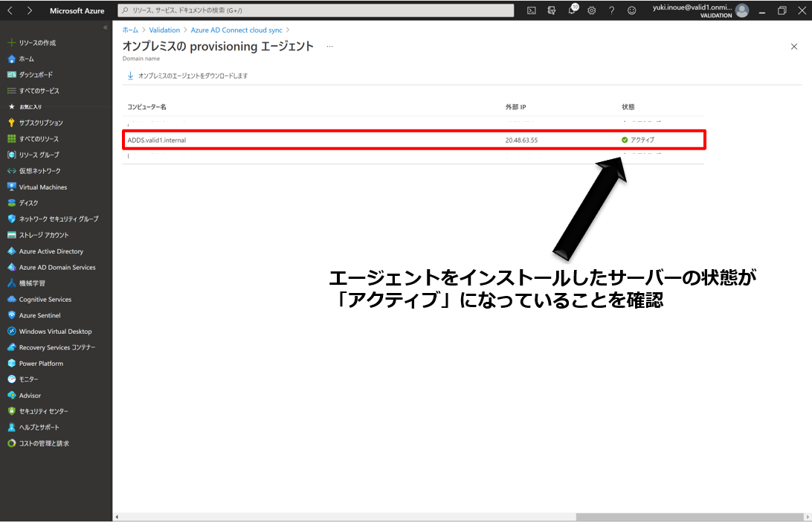This screenshot has height=522, width=812.
Task: Click the アクティブ status cell
Action: pyautogui.click(x=638, y=140)
